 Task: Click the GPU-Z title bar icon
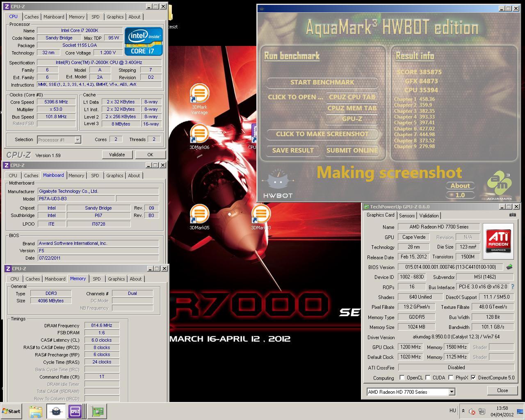[367, 207]
